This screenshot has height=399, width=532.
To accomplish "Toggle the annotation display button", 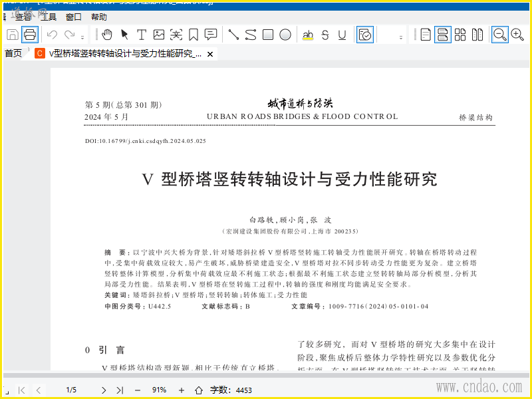I will pyautogui.click(x=365, y=35).
